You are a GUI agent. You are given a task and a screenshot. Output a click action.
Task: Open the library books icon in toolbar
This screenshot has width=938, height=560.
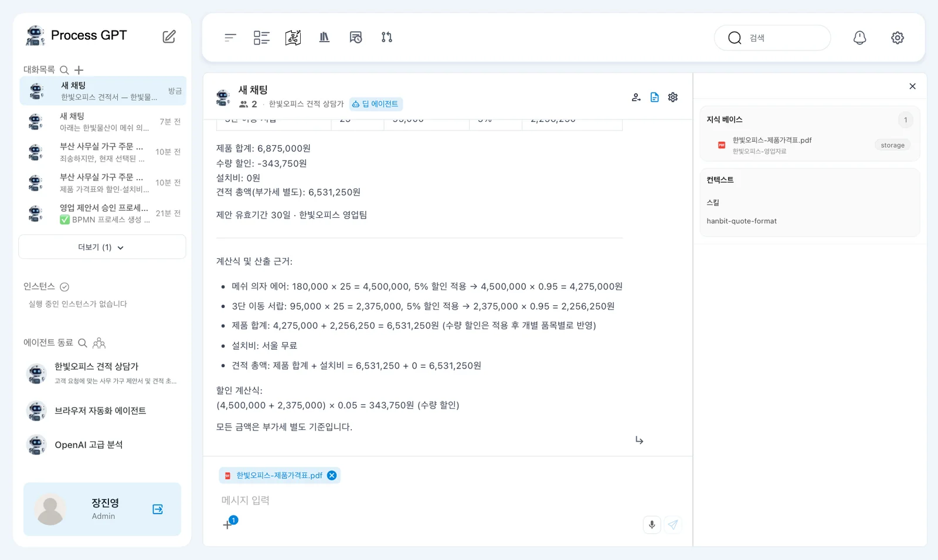[x=324, y=37]
